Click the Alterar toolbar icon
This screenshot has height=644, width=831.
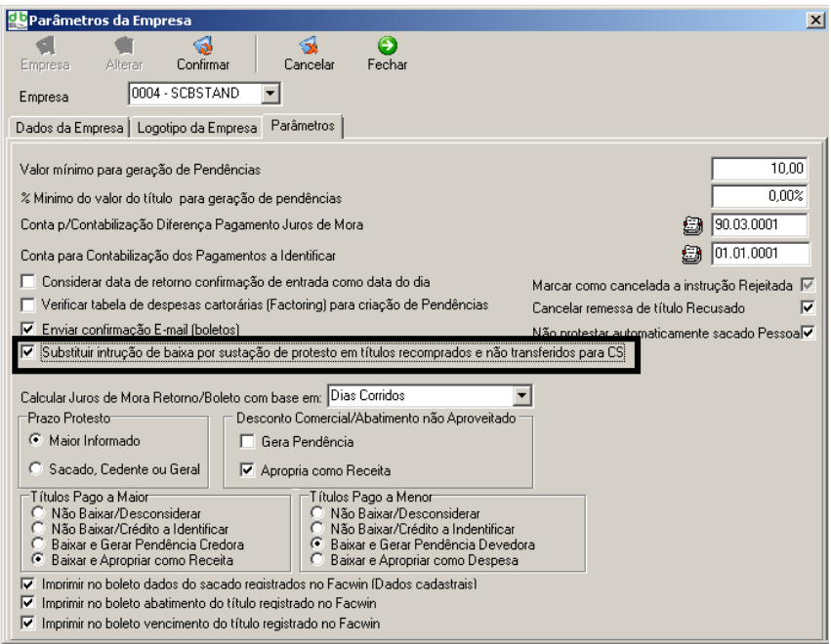tap(124, 46)
